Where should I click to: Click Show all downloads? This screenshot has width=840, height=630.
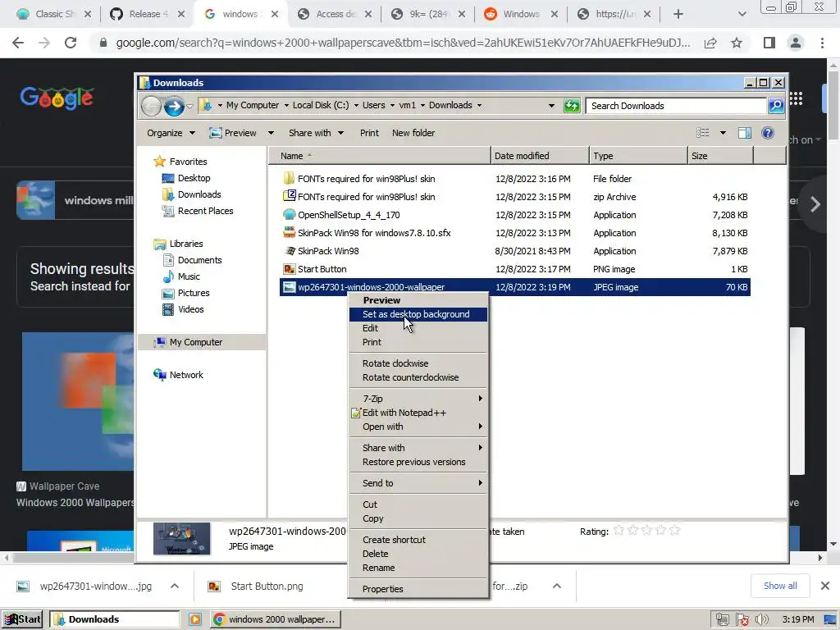pyautogui.click(x=780, y=586)
